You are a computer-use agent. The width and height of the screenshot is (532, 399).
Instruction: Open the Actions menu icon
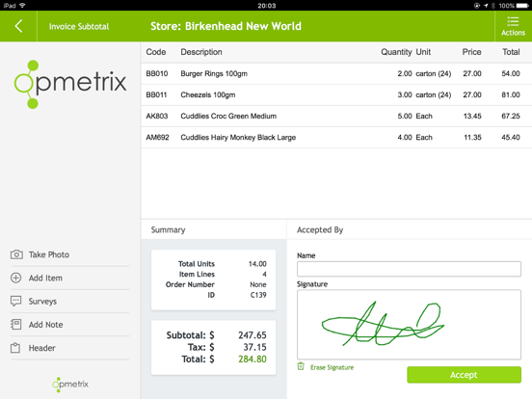513,21
